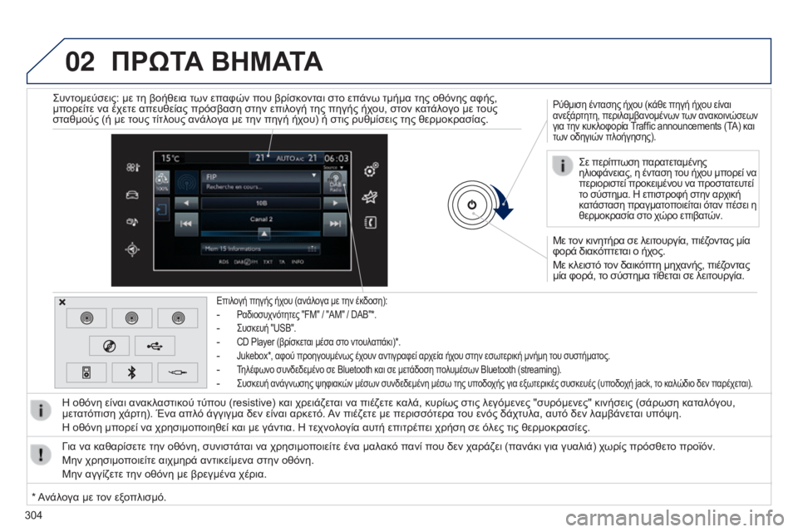This screenshot has width=798, height=532.
Task: Tap the Canal 2 label
Action: (261, 219)
